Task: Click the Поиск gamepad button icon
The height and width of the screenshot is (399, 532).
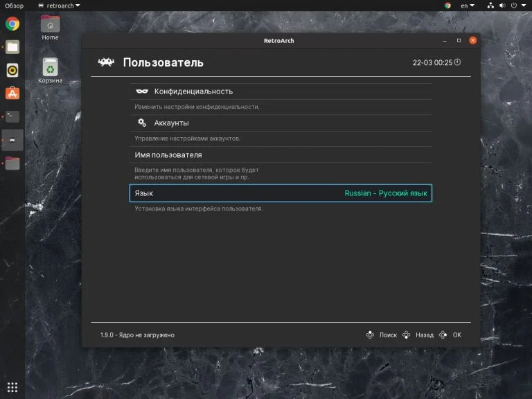Action: tap(370, 335)
